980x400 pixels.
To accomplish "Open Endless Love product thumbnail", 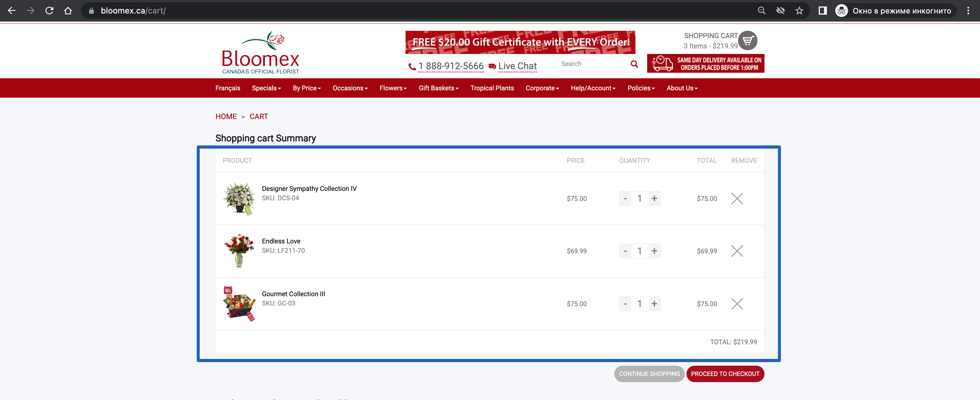I will coord(239,251).
